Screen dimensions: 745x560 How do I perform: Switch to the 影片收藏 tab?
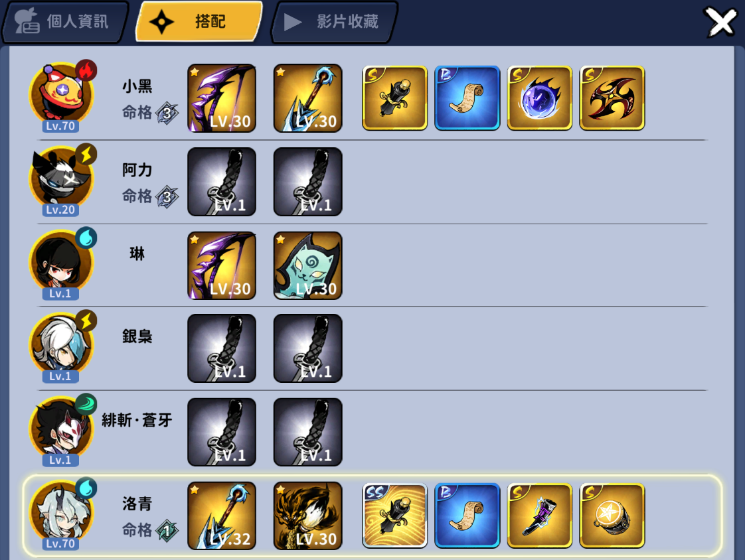click(334, 22)
